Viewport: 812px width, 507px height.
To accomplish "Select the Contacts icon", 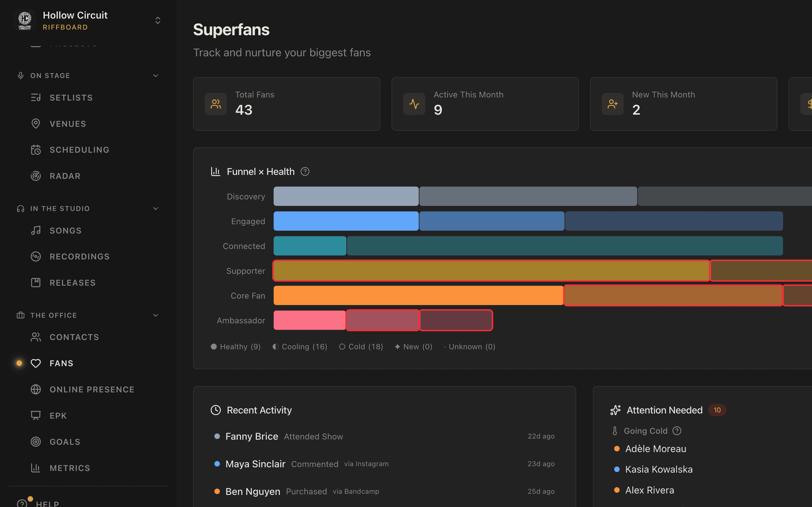I will [36, 337].
